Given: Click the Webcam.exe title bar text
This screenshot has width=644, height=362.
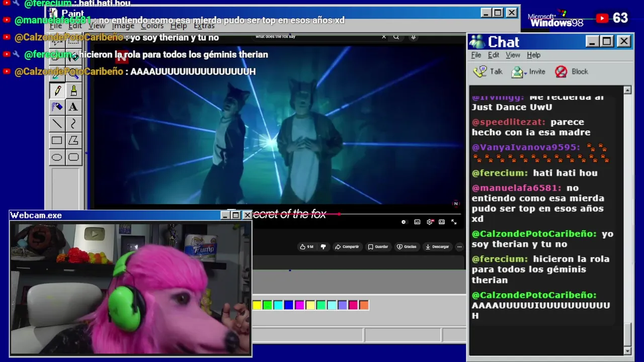Looking at the screenshot, I should point(36,215).
